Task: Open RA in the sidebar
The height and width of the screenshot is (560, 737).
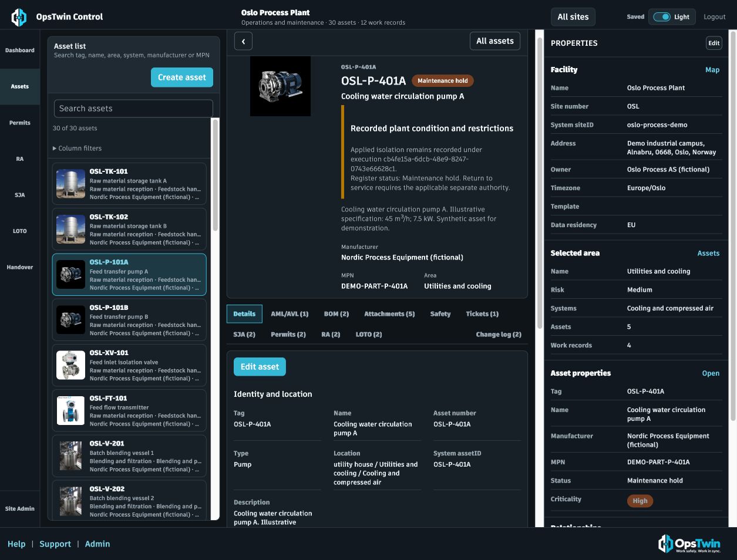Action: [x=20, y=159]
